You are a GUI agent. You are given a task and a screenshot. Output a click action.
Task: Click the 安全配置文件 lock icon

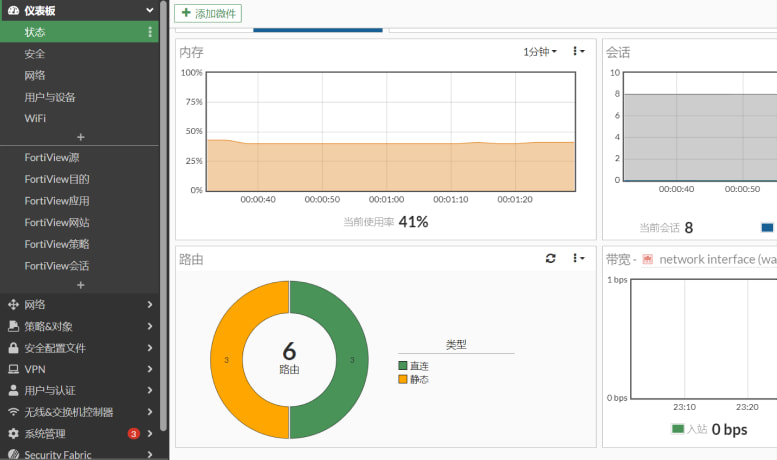pos(13,348)
